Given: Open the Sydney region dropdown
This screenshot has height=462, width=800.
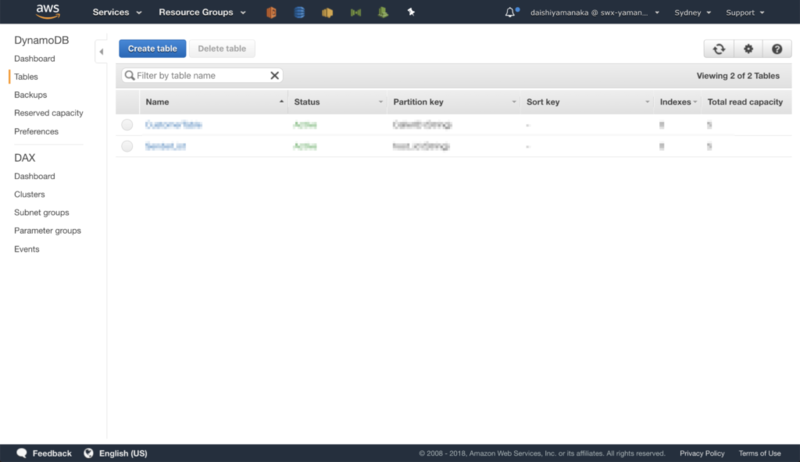Looking at the screenshot, I should click(692, 12).
